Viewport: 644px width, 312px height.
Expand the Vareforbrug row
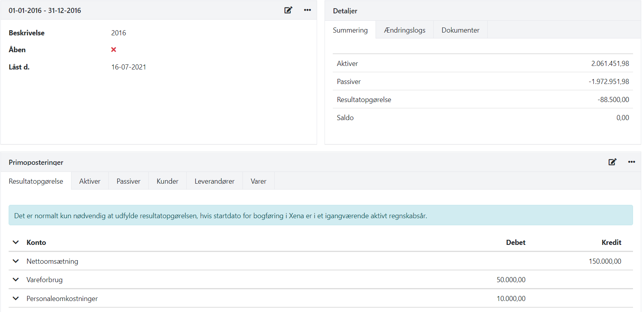pyautogui.click(x=16, y=279)
